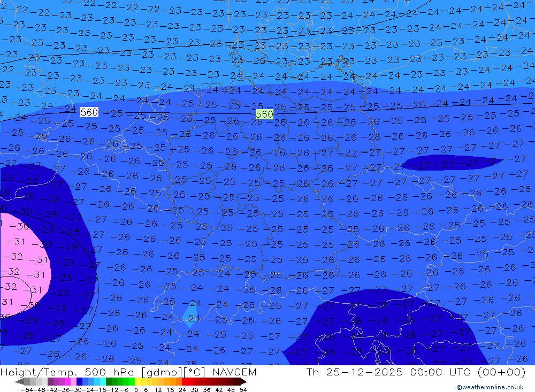Click the '[°C]' unit text
The image size is (535, 392).
[x=195, y=372]
